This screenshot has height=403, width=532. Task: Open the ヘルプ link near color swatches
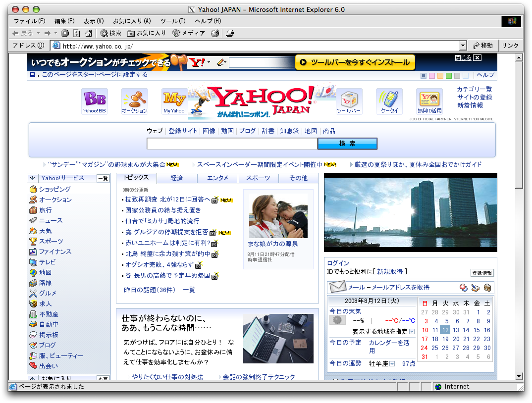tap(485, 75)
